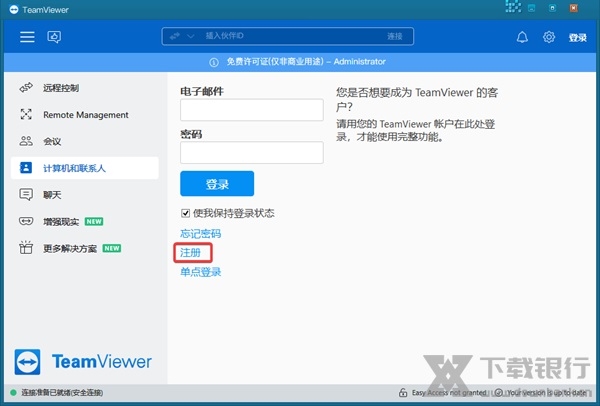The height and width of the screenshot is (406, 600).
Task: Close the TeamViewer window
Action: [x=574, y=8]
